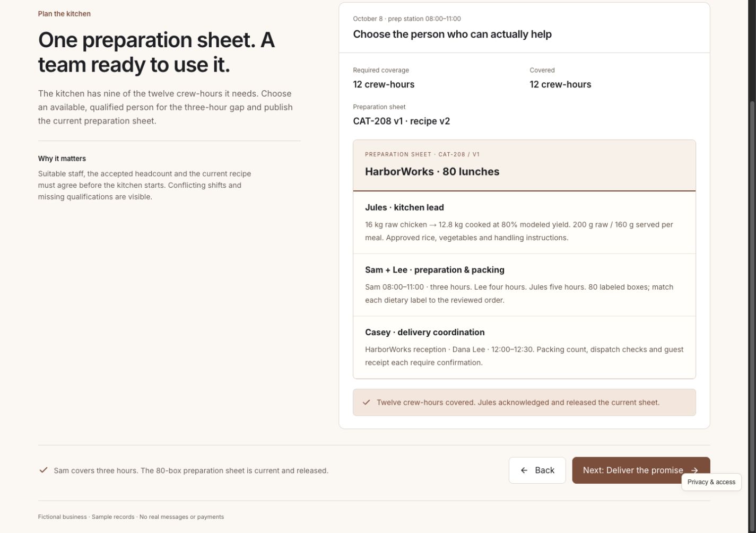Click PREPARATION SHEET · CAT-208 / V1 caption
The height and width of the screenshot is (533, 756).
tap(422, 154)
